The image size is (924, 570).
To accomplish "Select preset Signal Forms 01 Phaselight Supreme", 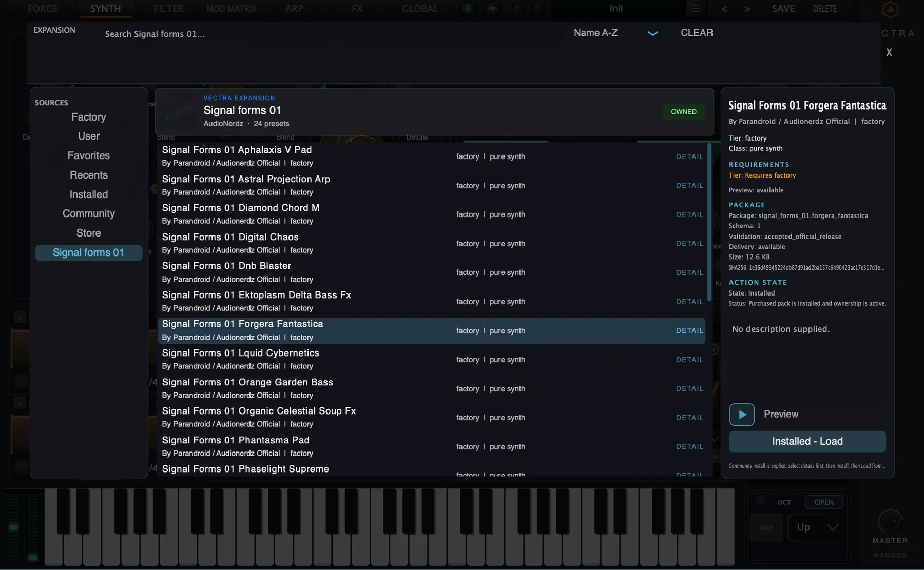I will click(x=432, y=469).
